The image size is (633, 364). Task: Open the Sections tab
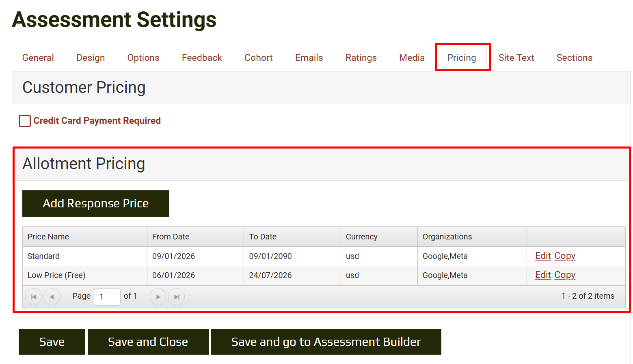[x=574, y=58]
